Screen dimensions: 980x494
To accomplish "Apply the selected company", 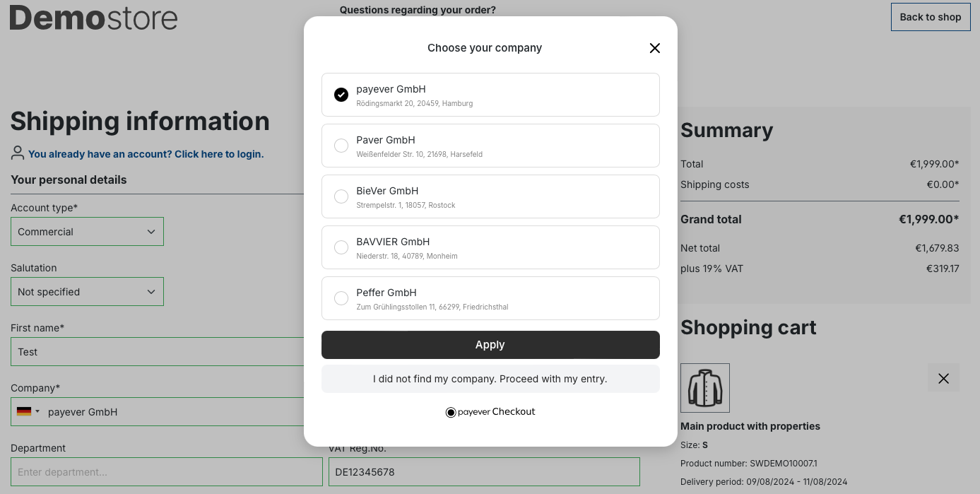I will click(490, 345).
